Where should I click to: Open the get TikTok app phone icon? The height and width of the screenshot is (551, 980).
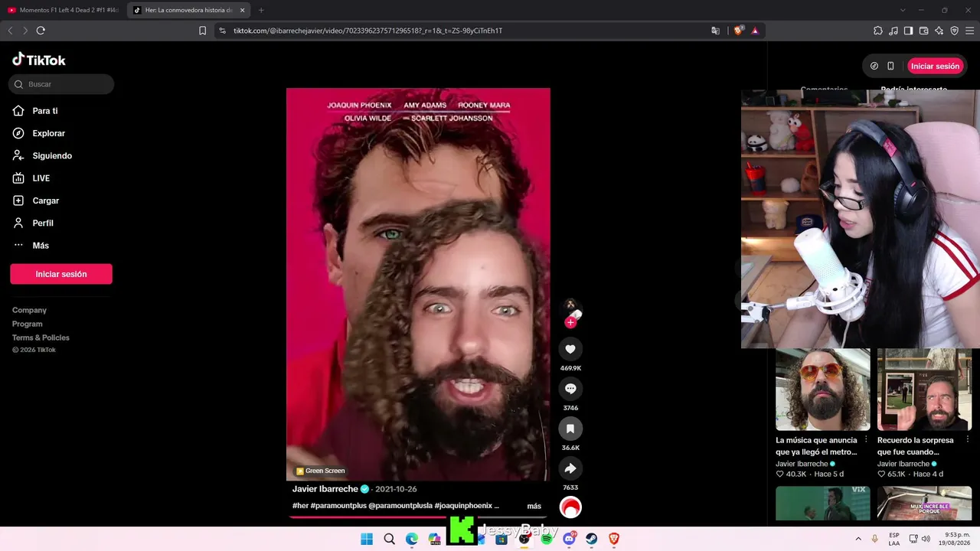[890, 66]
